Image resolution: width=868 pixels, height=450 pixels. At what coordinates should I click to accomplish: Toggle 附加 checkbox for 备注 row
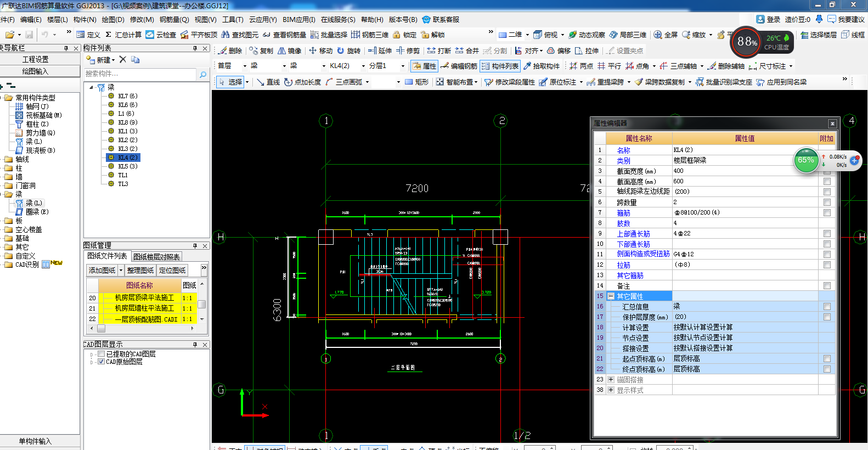tap(827, 285)
